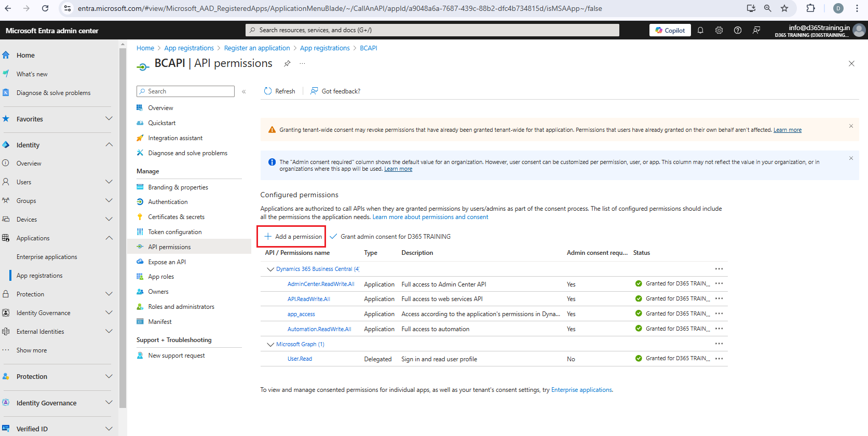Reload the page in browser
Viewport: 868px width, 436px height.
[x=45, y=8]
